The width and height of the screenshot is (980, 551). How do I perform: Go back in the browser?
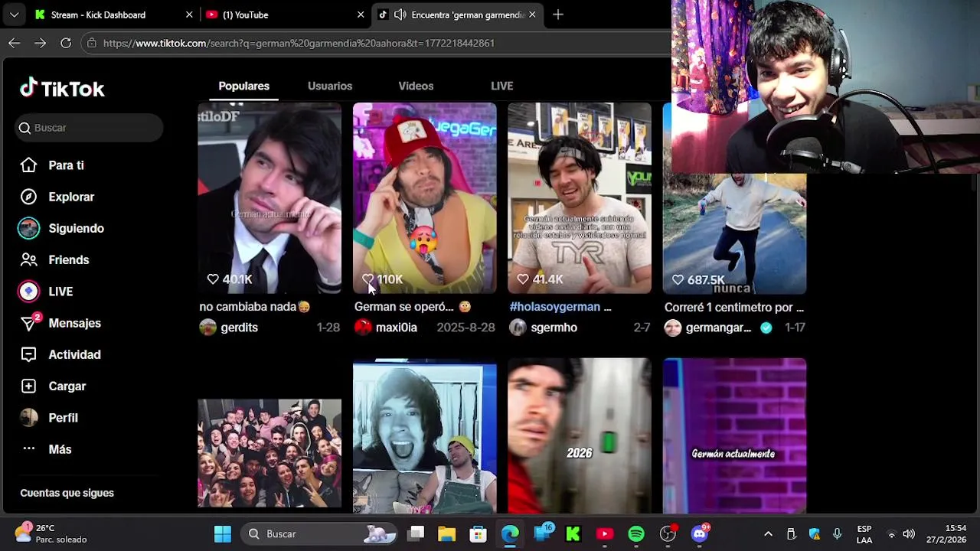point(14,43)
